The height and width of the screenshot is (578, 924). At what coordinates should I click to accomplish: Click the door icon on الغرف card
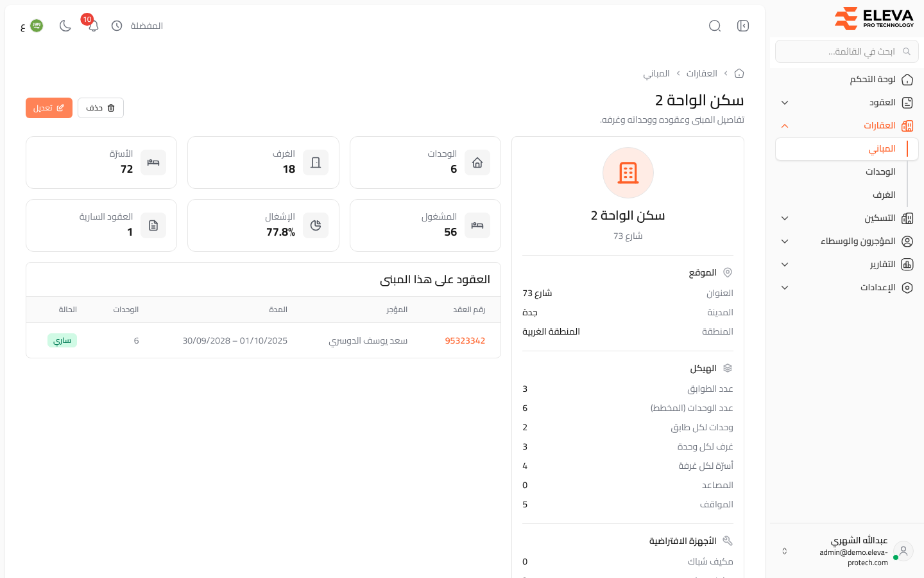click(316, 162)
